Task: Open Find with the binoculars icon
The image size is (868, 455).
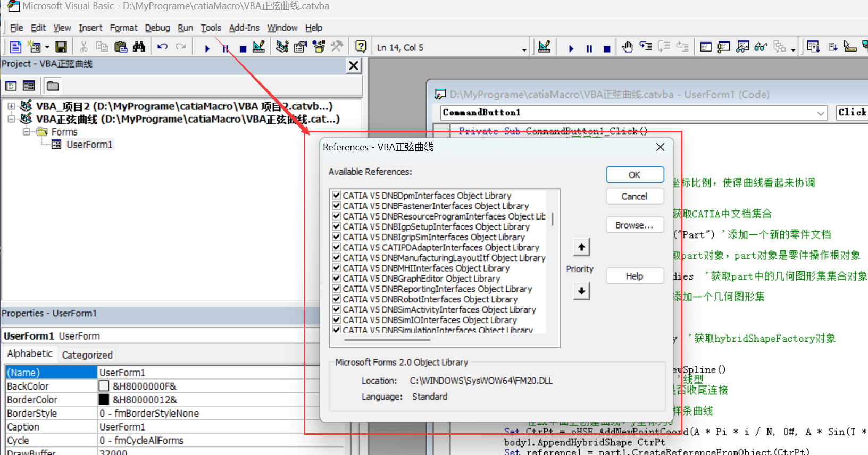Action: [139, 47]
